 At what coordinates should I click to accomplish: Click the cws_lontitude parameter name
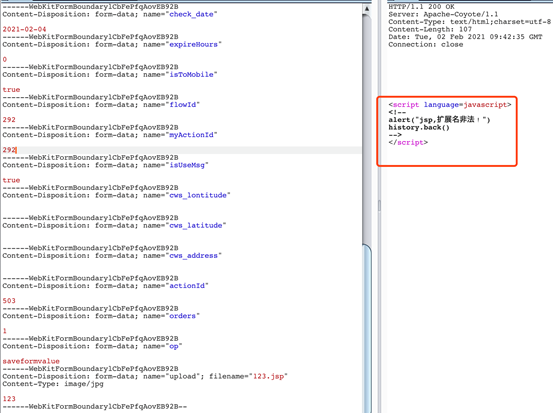(x=198, y=195)
